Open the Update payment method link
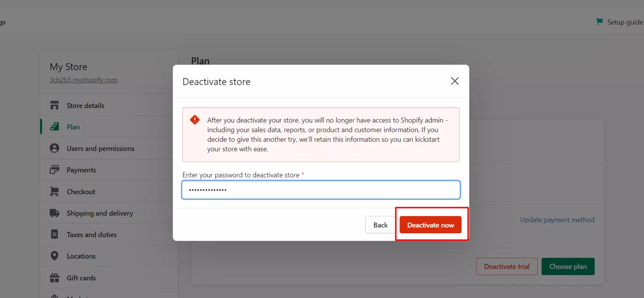This screenshot has height=298, width=644. (557, 220)
